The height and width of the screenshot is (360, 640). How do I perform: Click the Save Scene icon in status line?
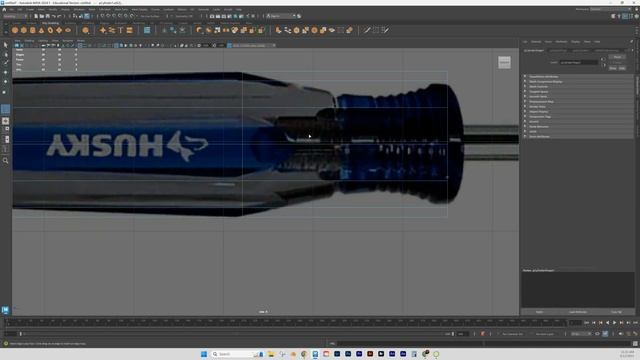pos(47,16)
